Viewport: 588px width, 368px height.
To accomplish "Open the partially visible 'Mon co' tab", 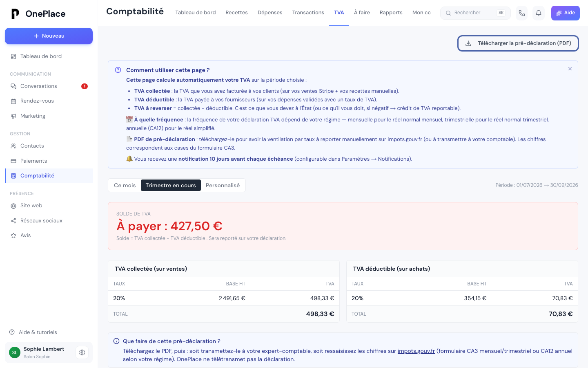I will click(421, 13).
